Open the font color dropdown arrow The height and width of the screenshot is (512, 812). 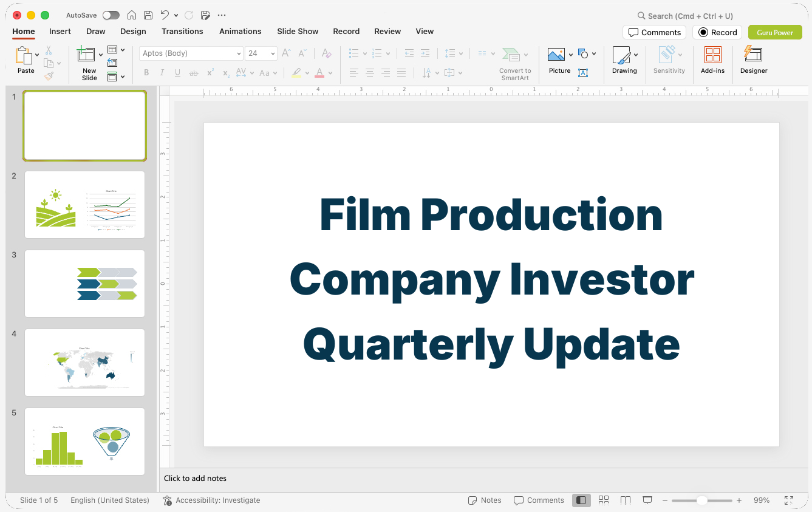click(x=330, y=73)
